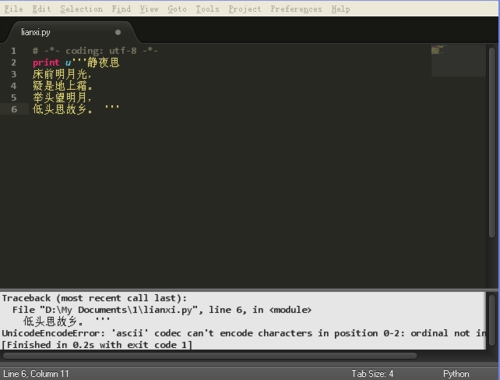The height and width of the screenshot is (380, 500).
Task: Open the Tools menu
Action: pyautogui.click(x=207, y=9)
